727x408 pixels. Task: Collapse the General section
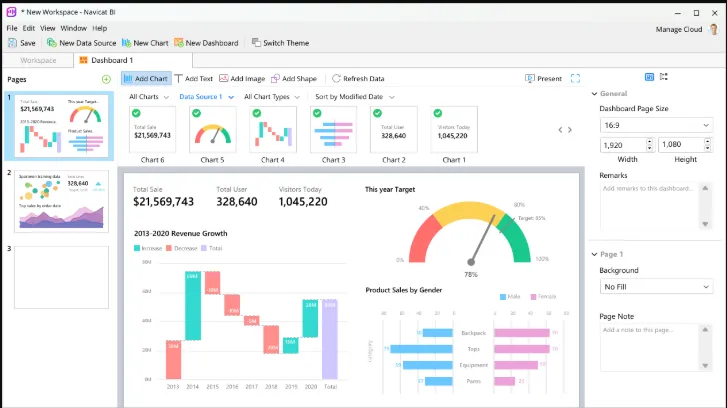tap(594, 94)
